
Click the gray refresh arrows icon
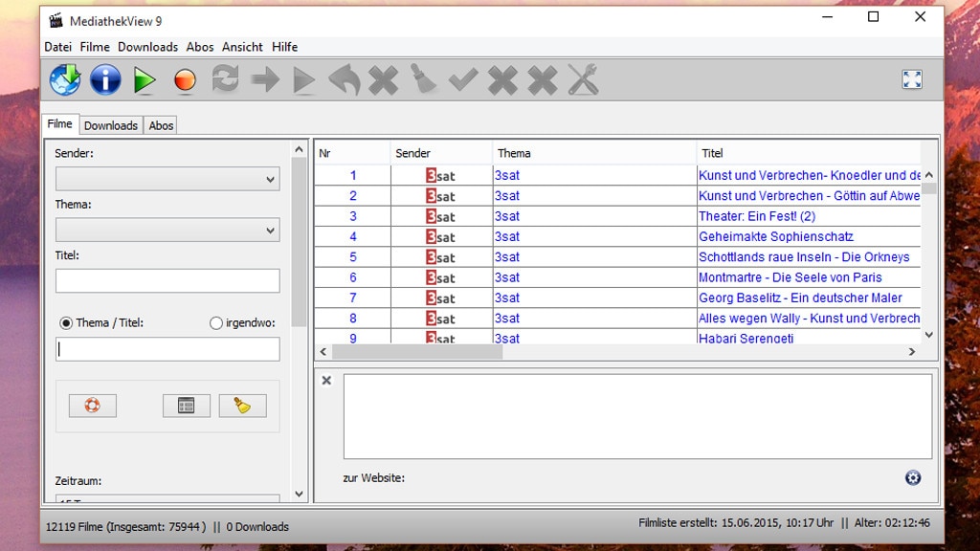225,79
